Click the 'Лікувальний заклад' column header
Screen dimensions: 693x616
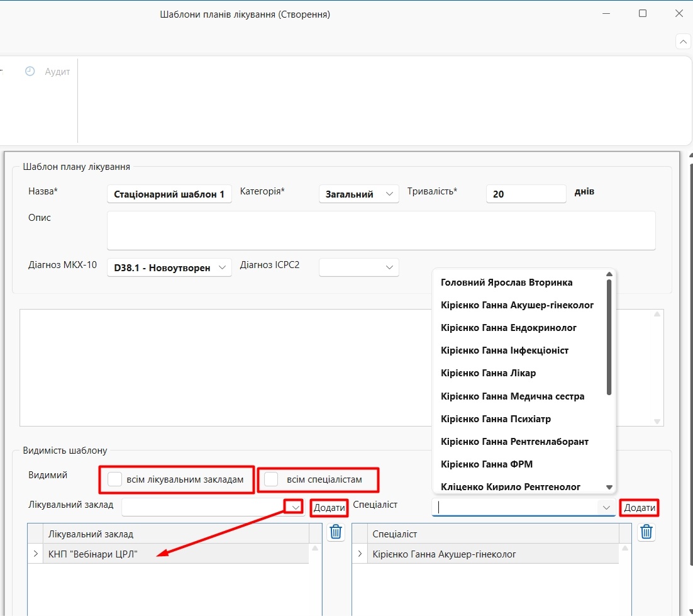tap(176, 534)
